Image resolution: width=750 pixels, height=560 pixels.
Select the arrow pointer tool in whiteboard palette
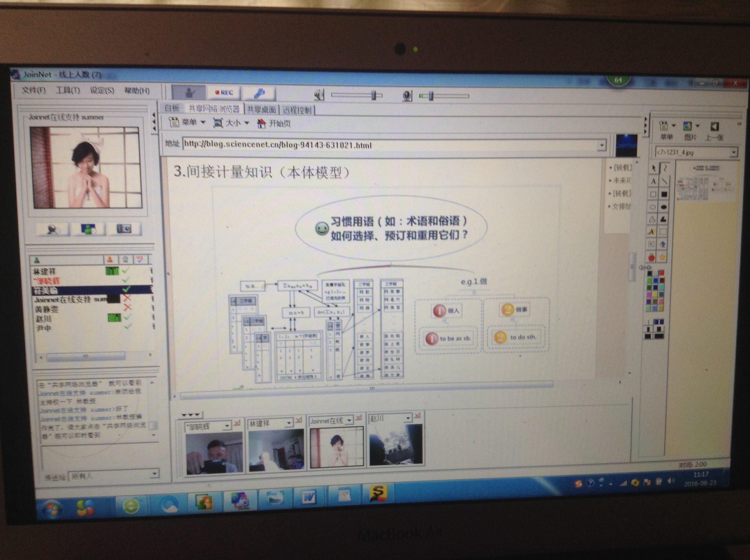point(653,168)
